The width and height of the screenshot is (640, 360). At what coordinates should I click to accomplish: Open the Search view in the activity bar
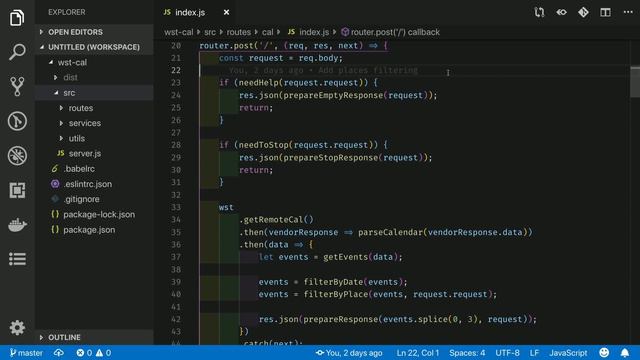[17, 52]
